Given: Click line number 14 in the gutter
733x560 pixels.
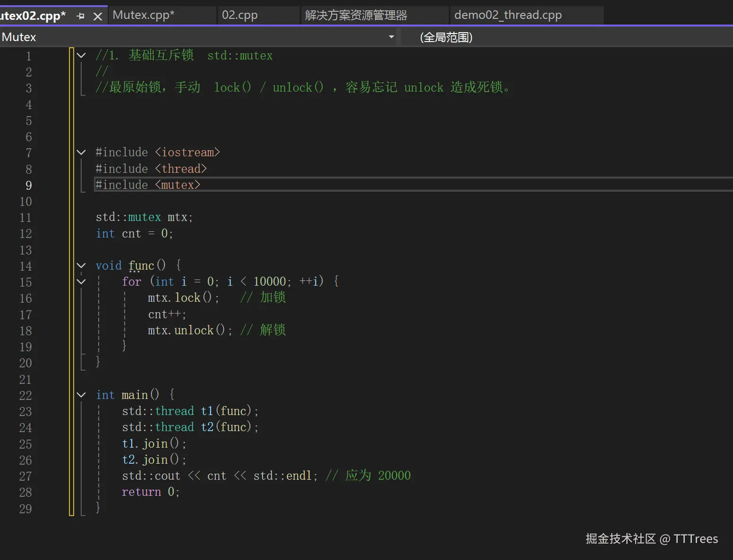Looking at the screenshot, I should pos(26,266).
